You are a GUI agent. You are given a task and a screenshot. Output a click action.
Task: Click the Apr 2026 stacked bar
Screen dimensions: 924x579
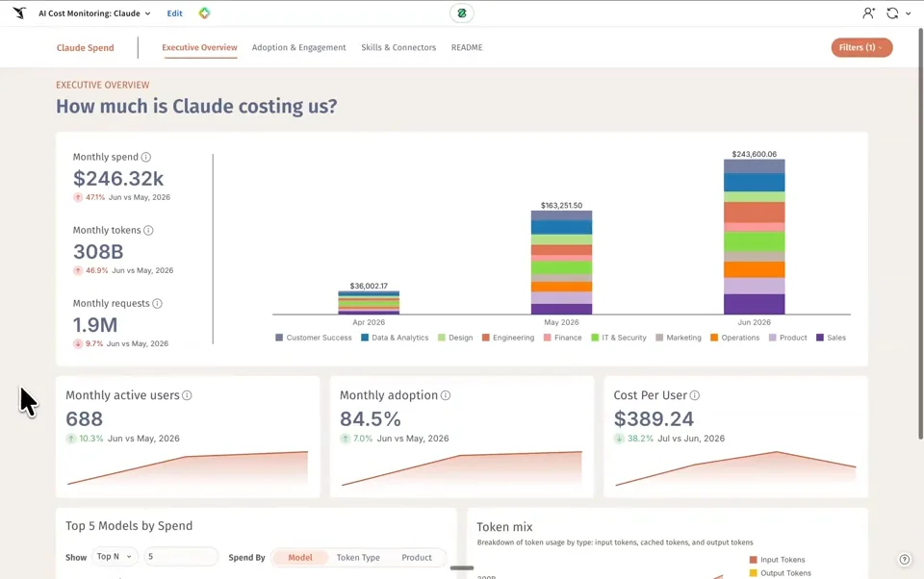369,303
